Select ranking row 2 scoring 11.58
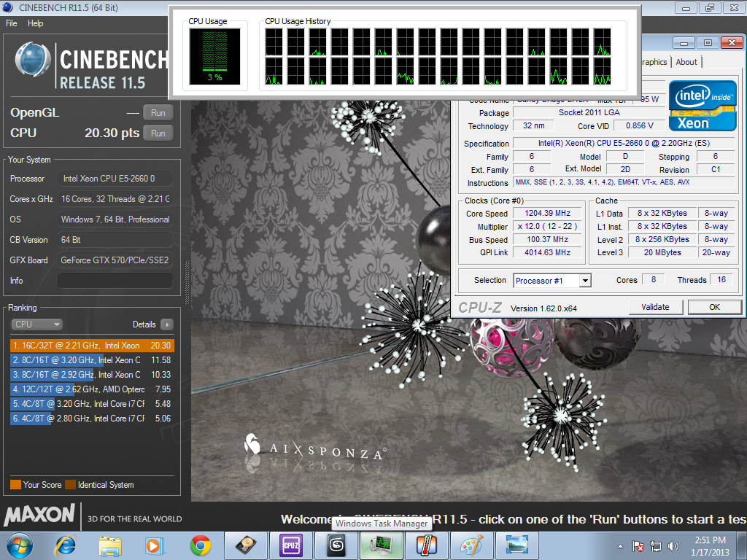 pyautogui.click(x=92, y=360)
